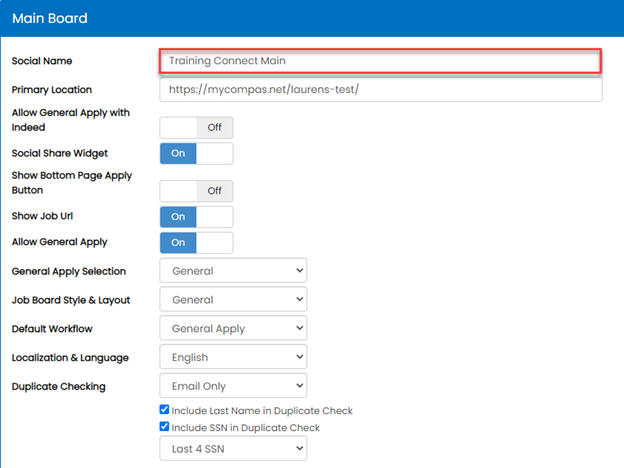Turn off the Social Share Widget switch
Screen dimensions: 624x468
(196, 153)
